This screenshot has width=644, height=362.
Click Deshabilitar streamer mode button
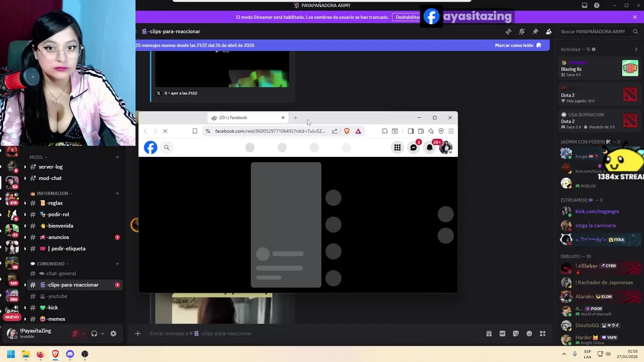pyautogui.click(x=408, y=17)
